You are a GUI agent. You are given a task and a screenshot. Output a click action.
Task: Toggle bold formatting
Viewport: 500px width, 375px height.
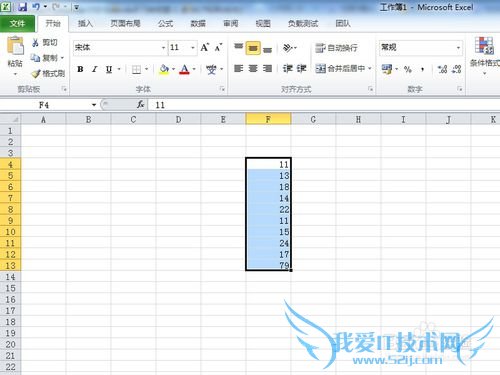pyautogui.click(x=80, y=69)
